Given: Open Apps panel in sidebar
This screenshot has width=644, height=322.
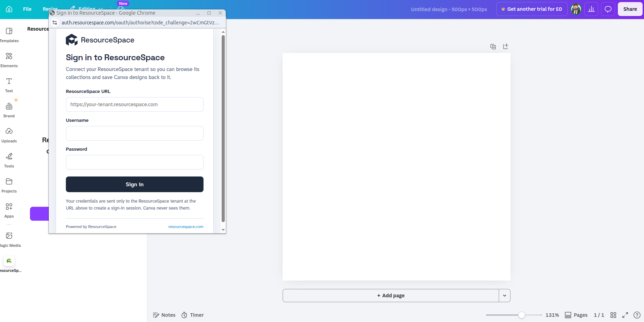Looking at the screenshot, I should pos(9,210).
